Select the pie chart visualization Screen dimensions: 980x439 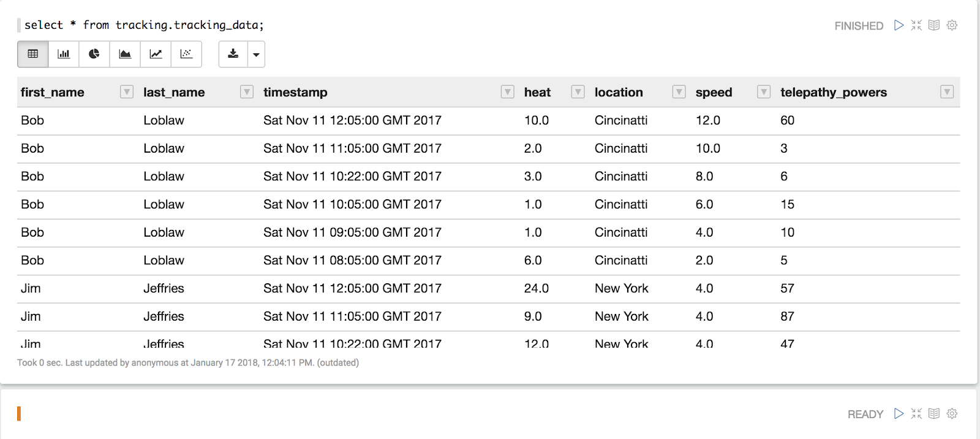pyautogui.click(x=94, y=54)
